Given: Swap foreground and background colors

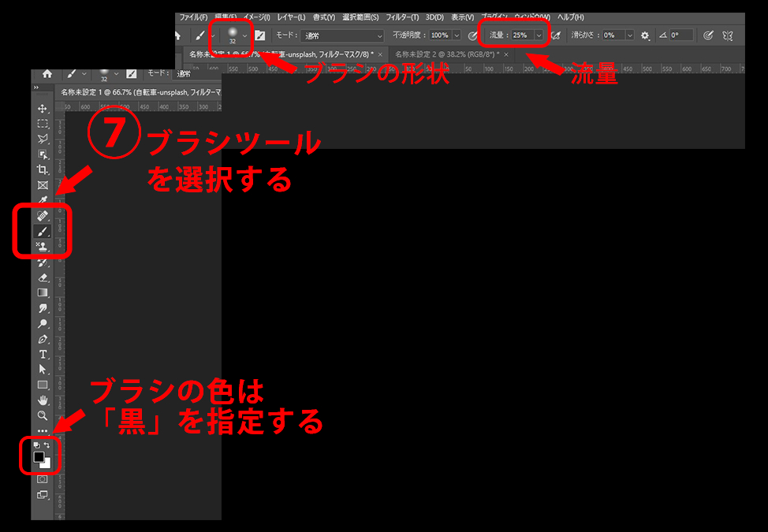Looking at the screenshot, I should point(47,445).
